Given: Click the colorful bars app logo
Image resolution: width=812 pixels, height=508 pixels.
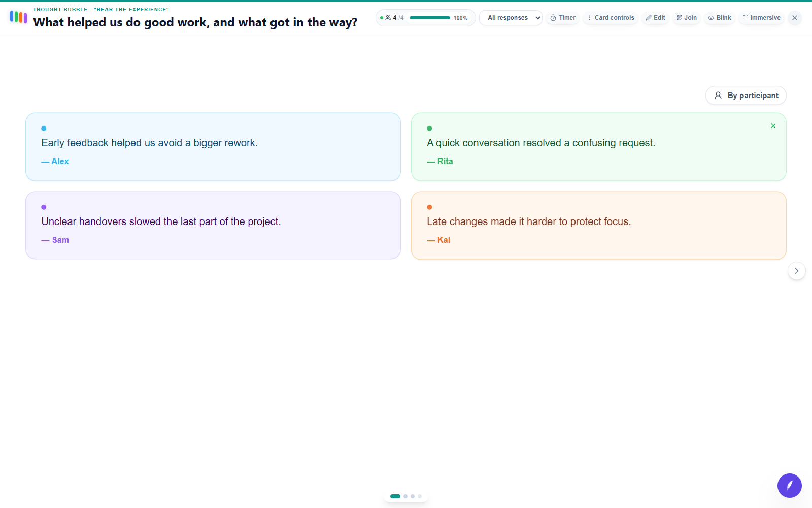Looking at the screenshot, I should [18, 17].
